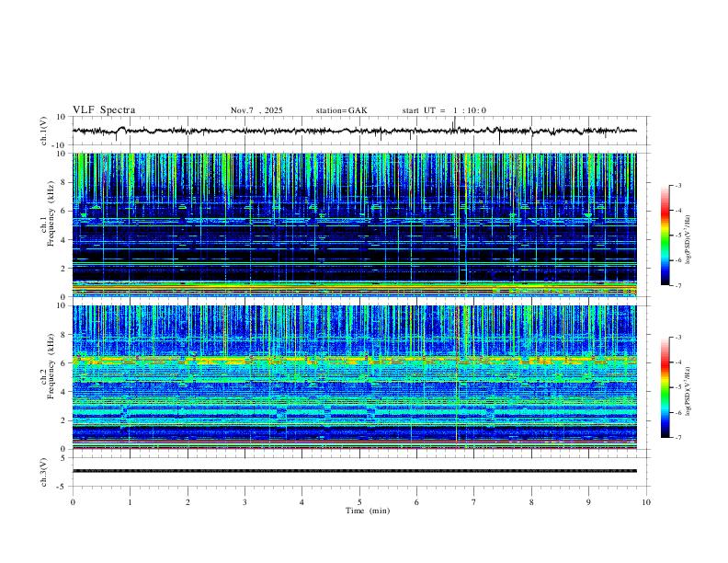Click inside the ch.1 spectrogram panel
This screenshot has width=728, height=563.
tap(354, 224)
